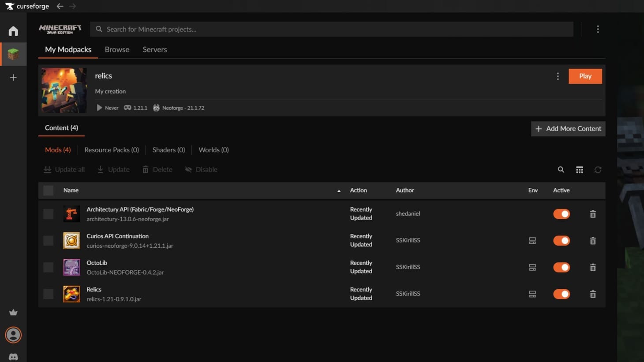
Task: Disable the Curios API Continuation mod
Action: (x=561, y=240)
